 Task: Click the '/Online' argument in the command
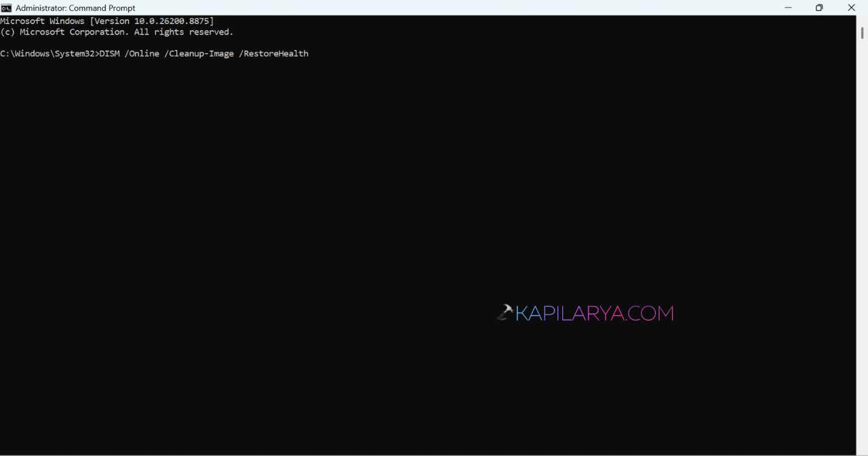(142, 54)
